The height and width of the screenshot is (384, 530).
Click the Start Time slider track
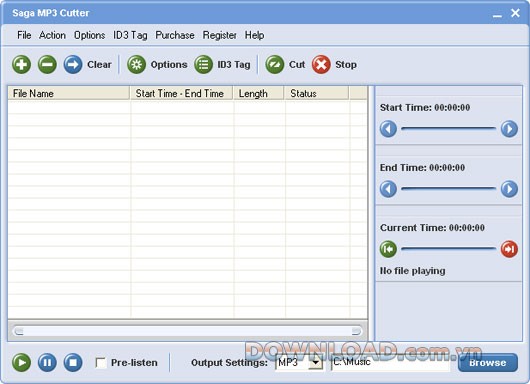coord(449,128)
